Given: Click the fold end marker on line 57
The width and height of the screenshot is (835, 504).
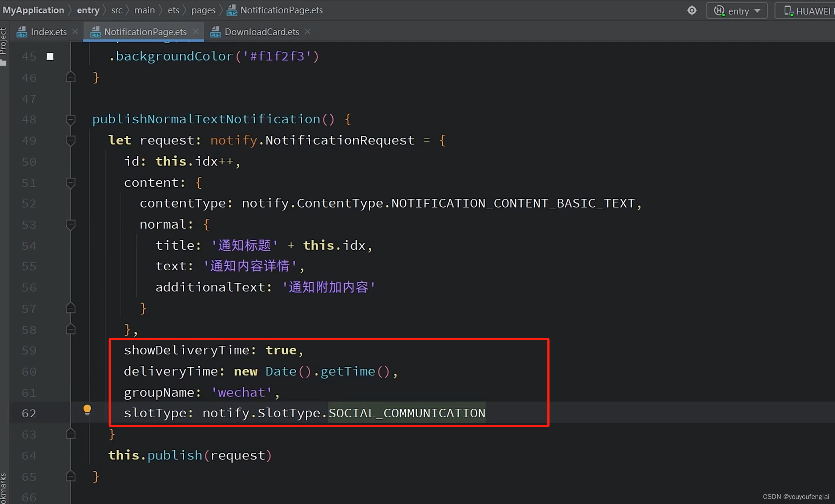Looking at the screenshot, I should coord(71,308).
